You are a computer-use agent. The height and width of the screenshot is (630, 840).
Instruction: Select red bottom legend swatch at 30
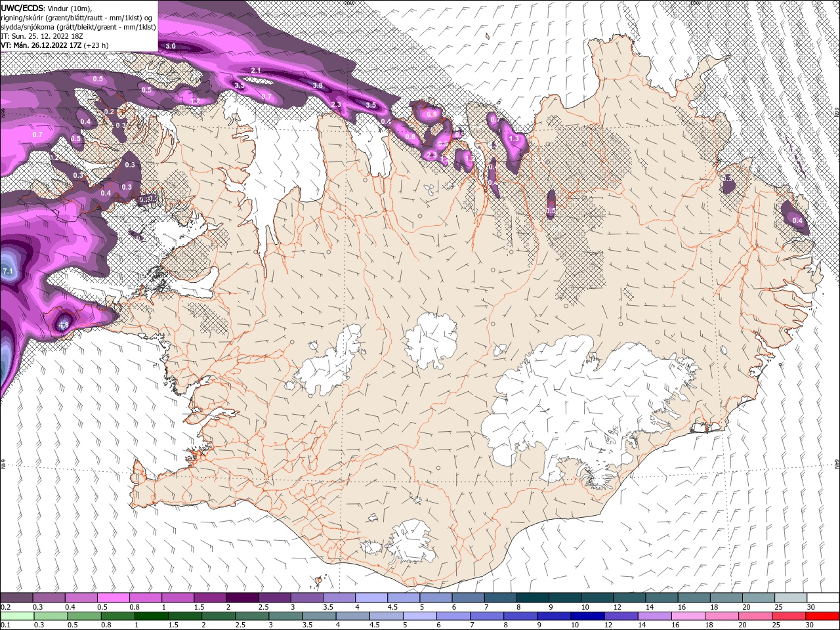[822, 616]
